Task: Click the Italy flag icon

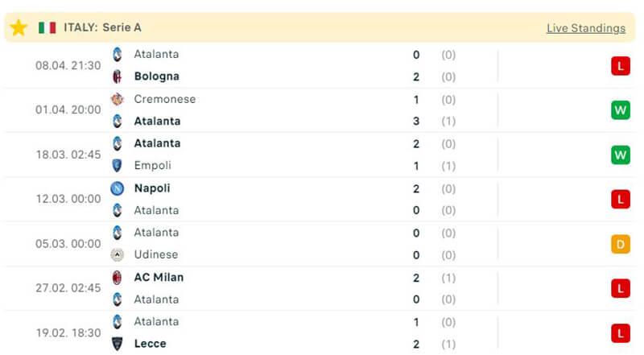Action: point(47,27)
